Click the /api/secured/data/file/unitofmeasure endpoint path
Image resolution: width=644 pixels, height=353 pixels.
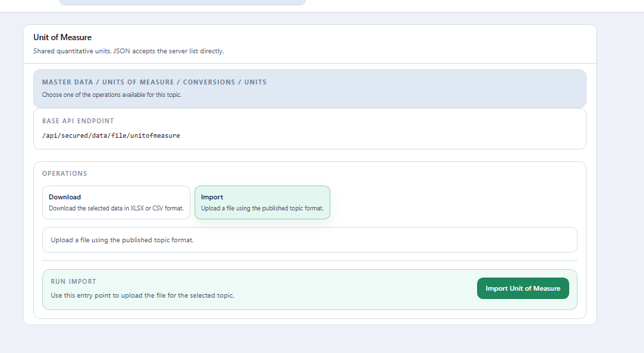(x=111, y=136)
